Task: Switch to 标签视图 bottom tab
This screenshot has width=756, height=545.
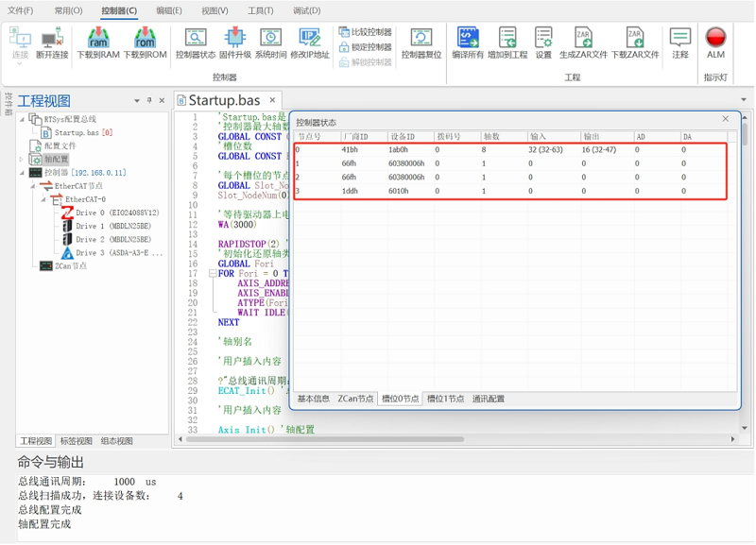Action: [x=77, y=441]
